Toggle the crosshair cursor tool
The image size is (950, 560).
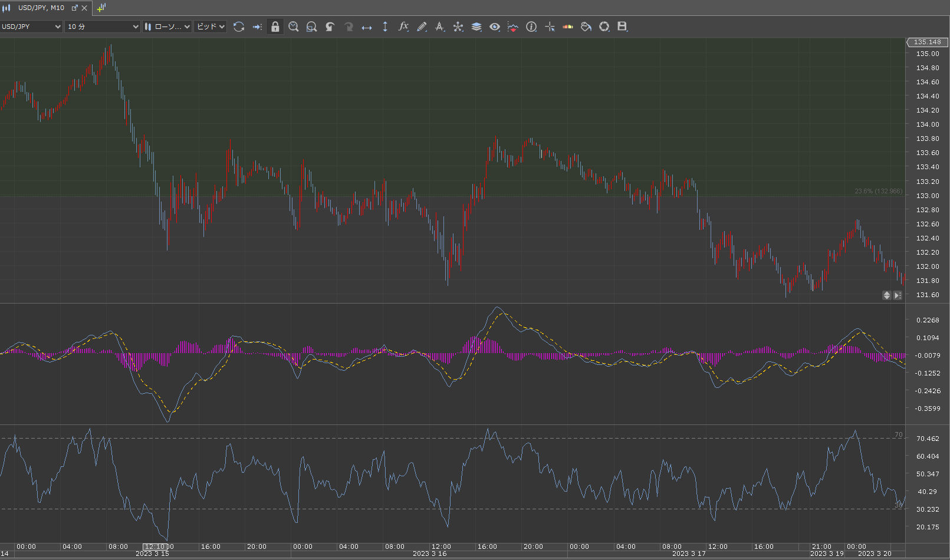[x=550, y=27]
